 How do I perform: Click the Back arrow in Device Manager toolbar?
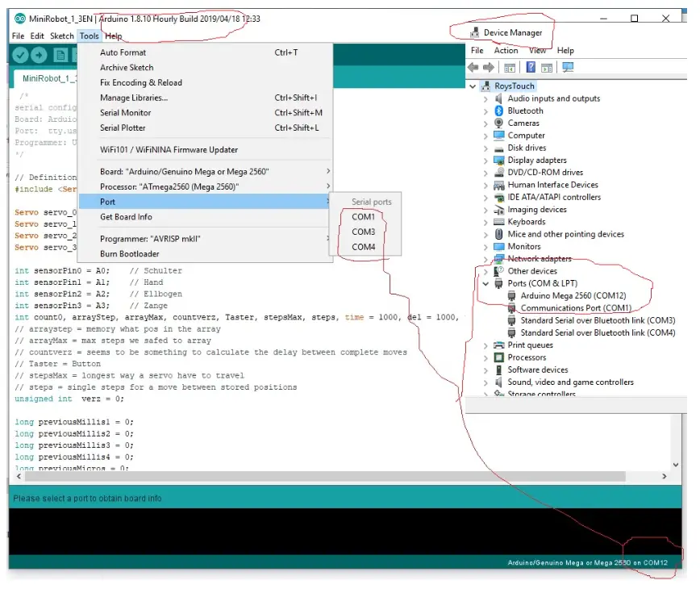pos(473,68)
